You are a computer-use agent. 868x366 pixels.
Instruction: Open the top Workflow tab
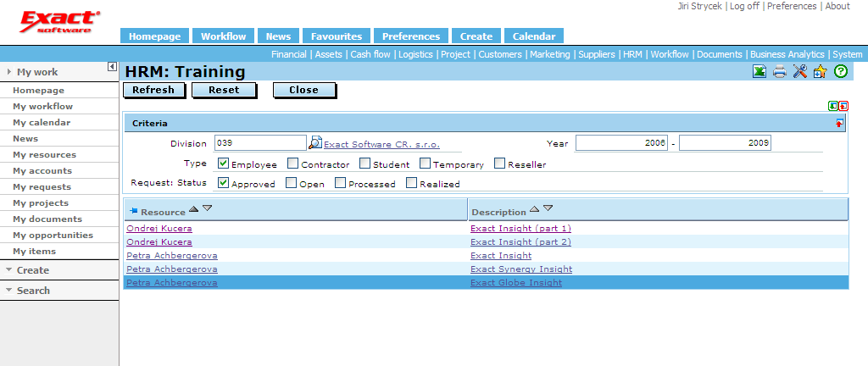223,36
